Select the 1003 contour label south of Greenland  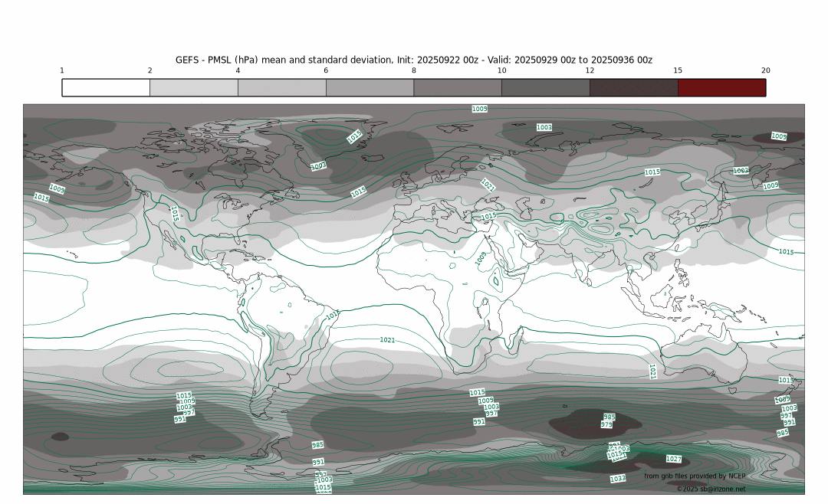click(x=318, y=165)
